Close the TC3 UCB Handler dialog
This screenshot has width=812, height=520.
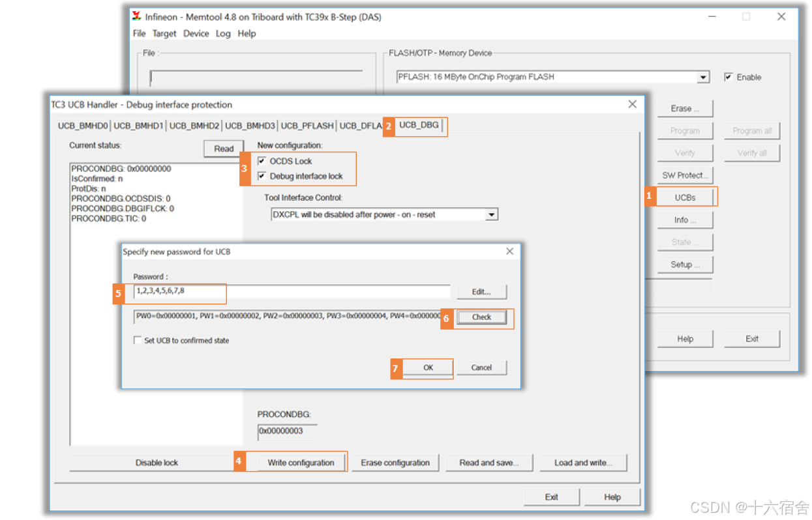(x=631, y=104)
